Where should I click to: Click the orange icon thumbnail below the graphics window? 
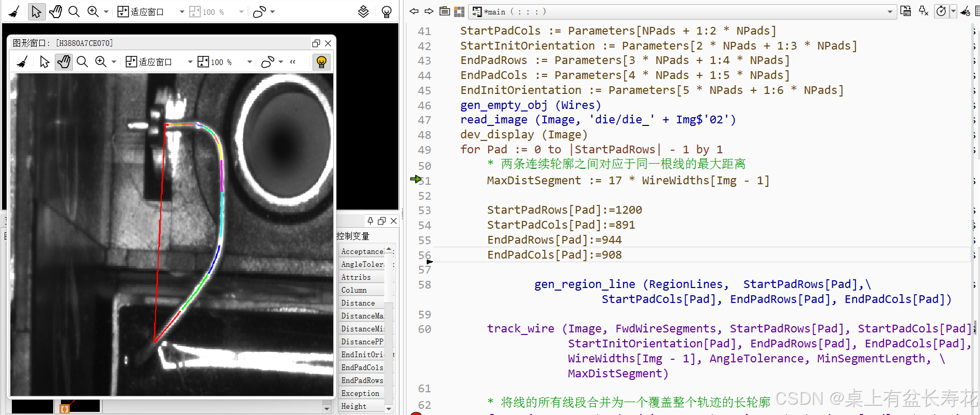point(65,409)
